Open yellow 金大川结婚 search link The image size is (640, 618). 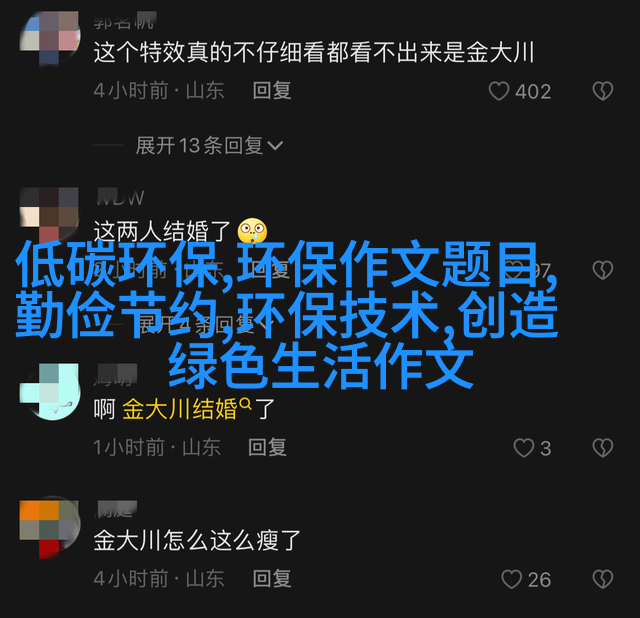[x=180, y=409]
